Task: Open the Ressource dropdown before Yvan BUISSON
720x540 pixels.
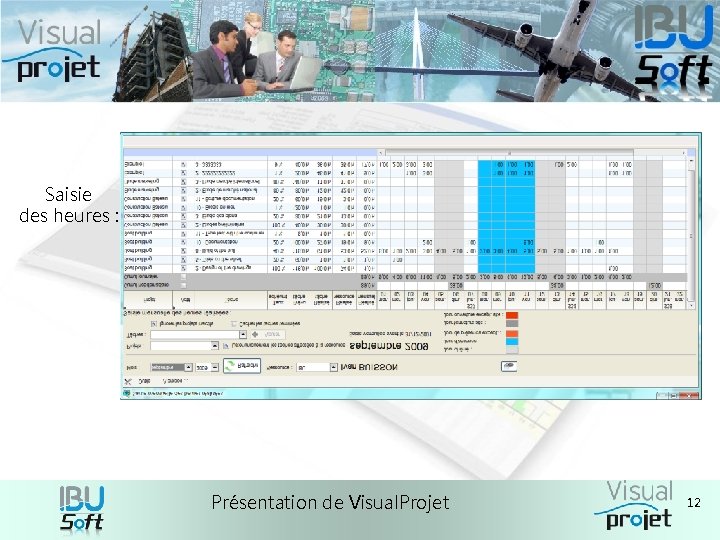Action: click(x=334, y=367)
